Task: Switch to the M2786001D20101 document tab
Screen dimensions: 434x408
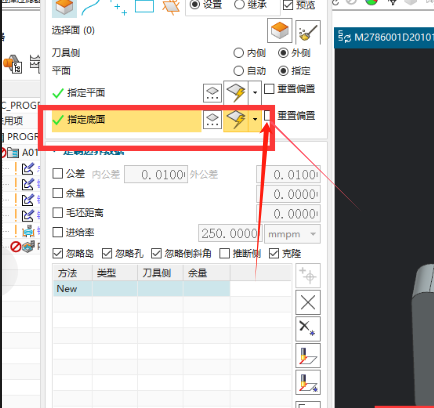Action: pyautogui.click(x=384, y=37)
